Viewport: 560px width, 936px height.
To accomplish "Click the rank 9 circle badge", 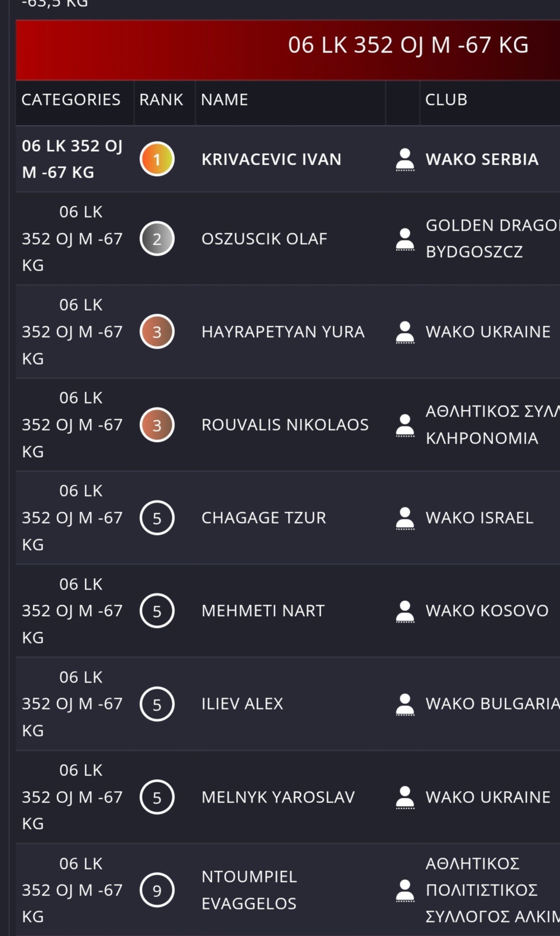I will [x=157, y=890].
